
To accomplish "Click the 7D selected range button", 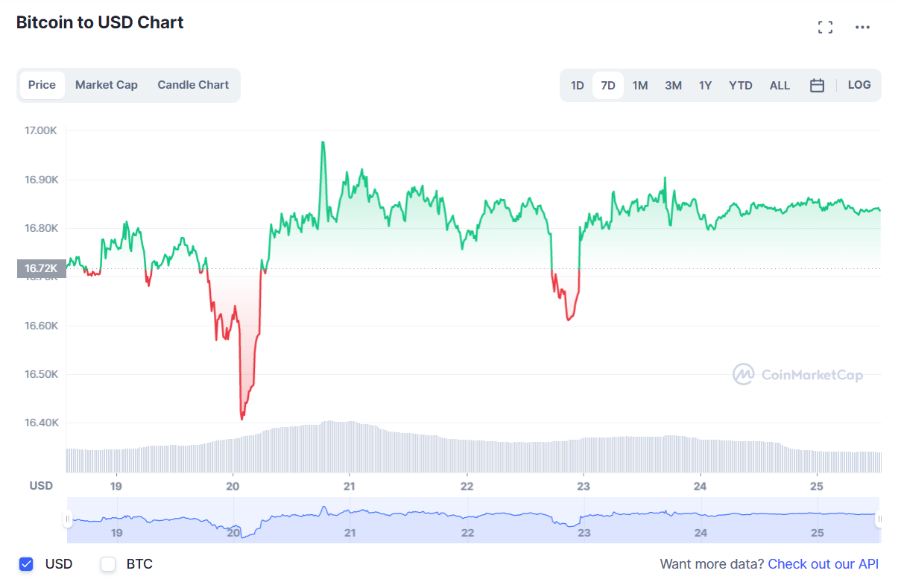I will click(x=608, y=85).
